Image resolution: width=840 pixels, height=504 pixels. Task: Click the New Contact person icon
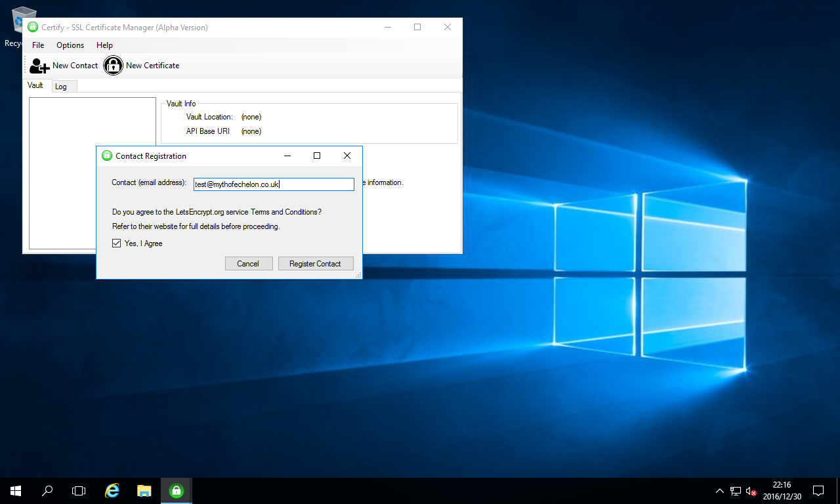[39, 66]
